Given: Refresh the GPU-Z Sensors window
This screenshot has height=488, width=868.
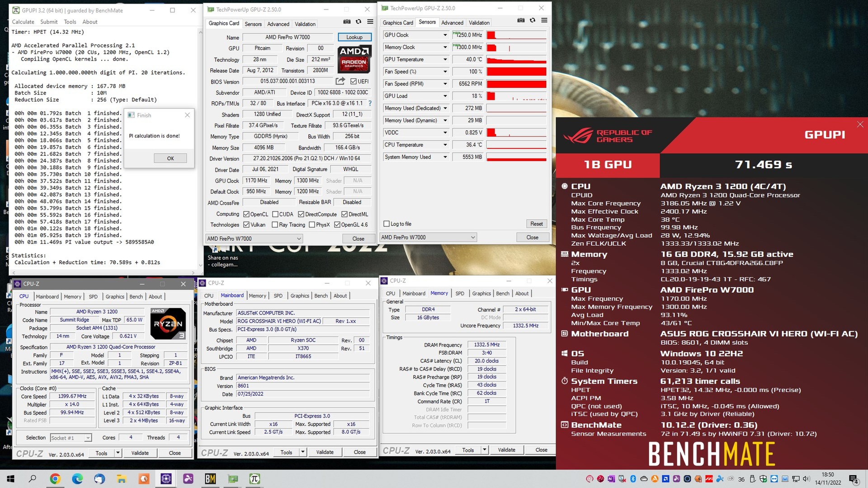Looking at the screenshot, I should 533,20.
